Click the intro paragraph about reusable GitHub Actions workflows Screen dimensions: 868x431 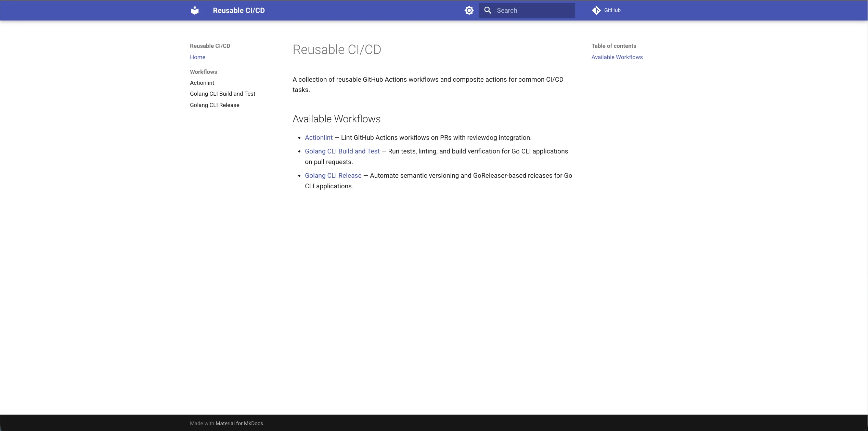tap(428, 84)
